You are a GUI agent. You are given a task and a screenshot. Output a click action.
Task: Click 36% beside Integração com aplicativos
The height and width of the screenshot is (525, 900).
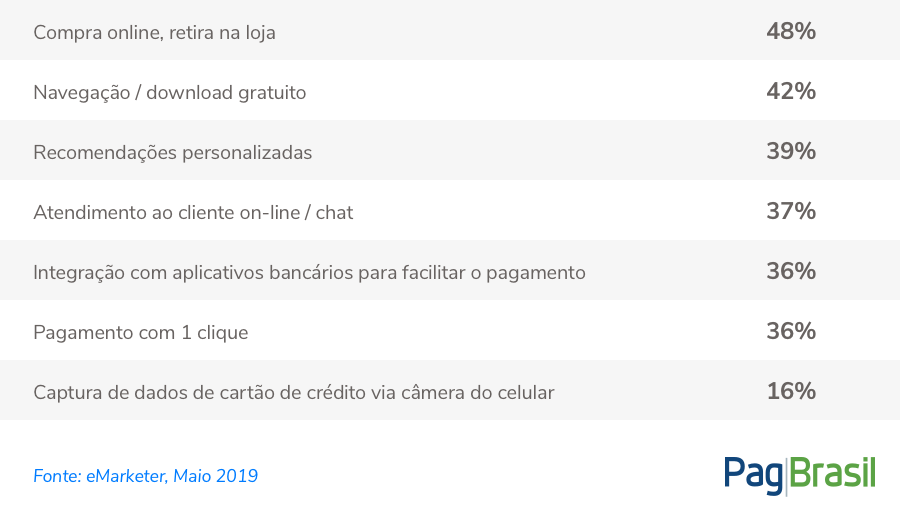coord(791,271)
